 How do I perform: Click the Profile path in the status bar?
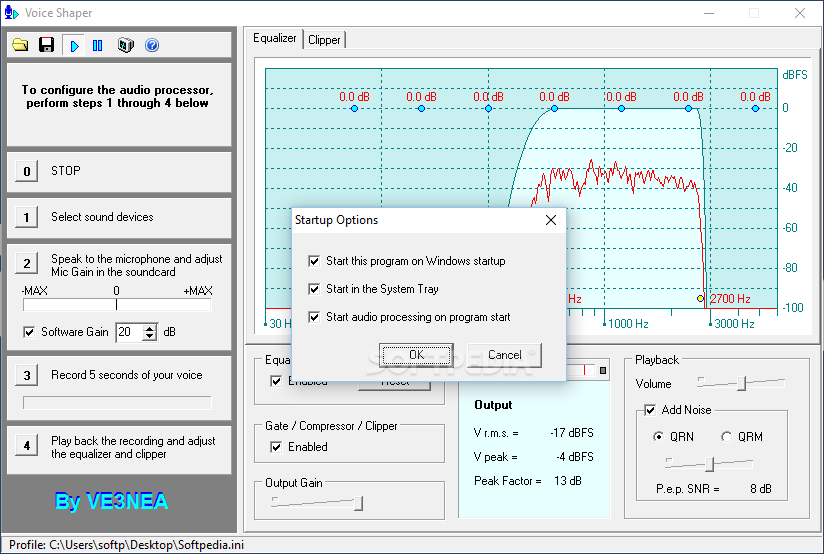point(127,545)
